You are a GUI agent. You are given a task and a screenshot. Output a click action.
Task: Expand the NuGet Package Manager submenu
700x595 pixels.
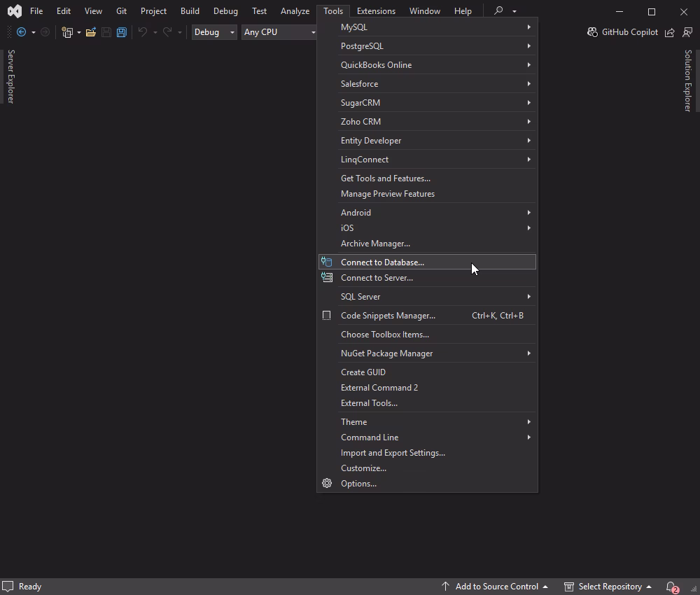pyautogui.click(x=428, y=353)
